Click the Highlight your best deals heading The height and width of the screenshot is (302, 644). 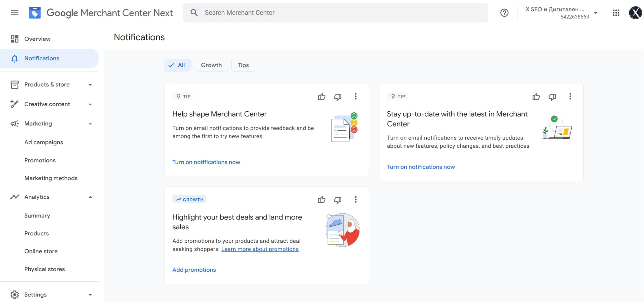[237, 222]
